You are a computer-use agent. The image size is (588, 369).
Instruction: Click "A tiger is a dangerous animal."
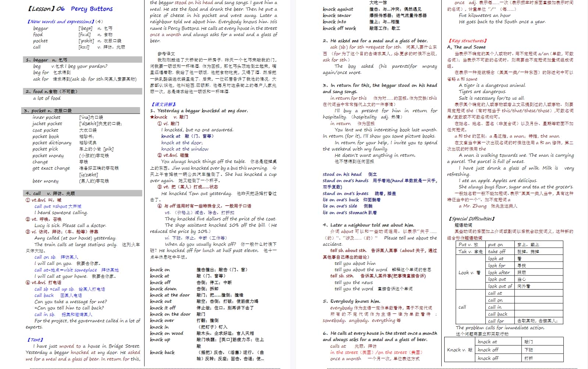(492, 85)
